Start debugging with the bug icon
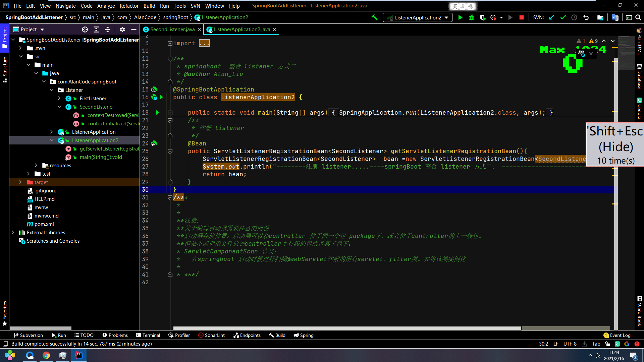644x362 pixels. point(472,17)
